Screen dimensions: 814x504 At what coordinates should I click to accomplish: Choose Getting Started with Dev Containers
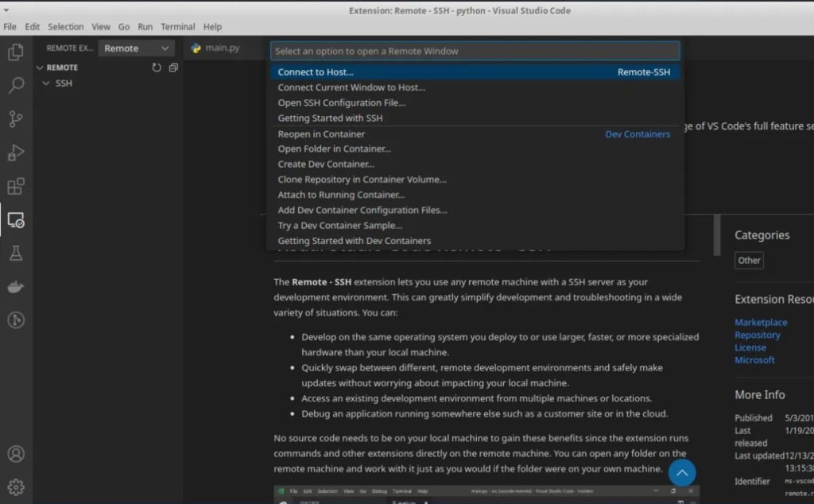[x=475, y=241]
